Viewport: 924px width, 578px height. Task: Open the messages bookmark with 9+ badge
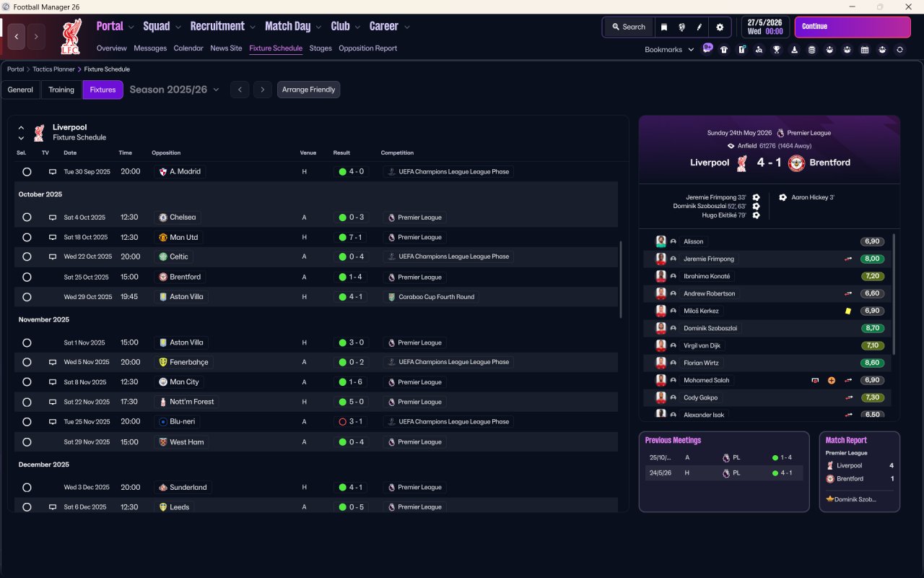point(707,48)
